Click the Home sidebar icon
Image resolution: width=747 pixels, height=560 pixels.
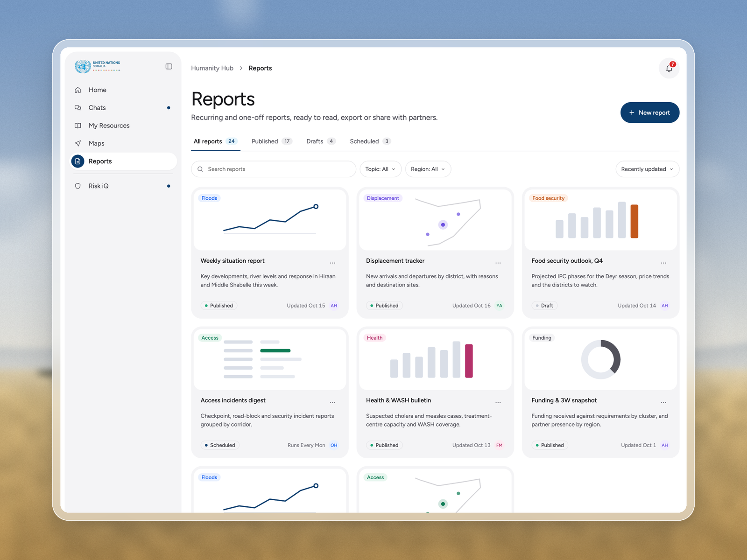[x=78, y=90]
